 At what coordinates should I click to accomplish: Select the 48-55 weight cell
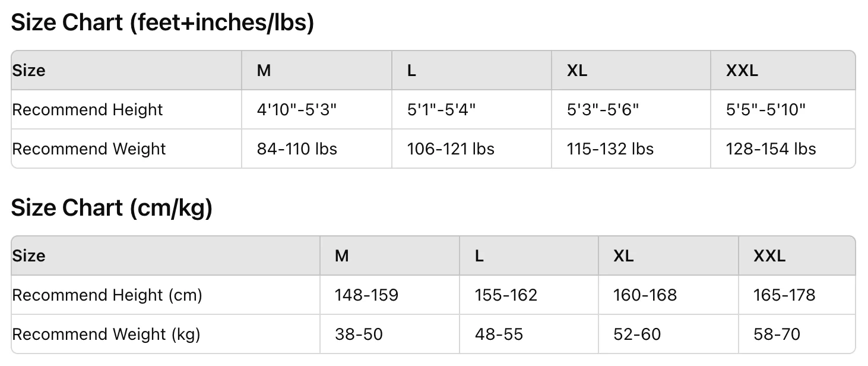coord(499,335)
